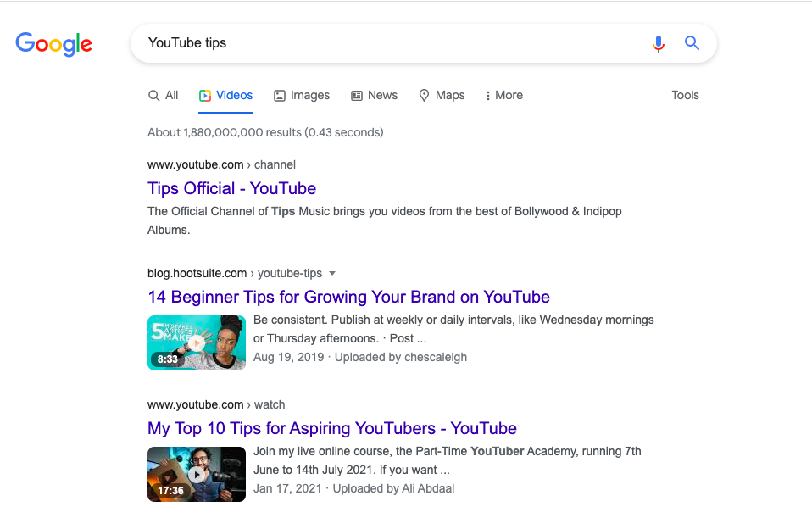Viewport: 812px width, 529px height.
Task: Click the "Jan 17, 2021 · Uploaded by Ali Abdaal" text
Action: [x=353, y=488]
